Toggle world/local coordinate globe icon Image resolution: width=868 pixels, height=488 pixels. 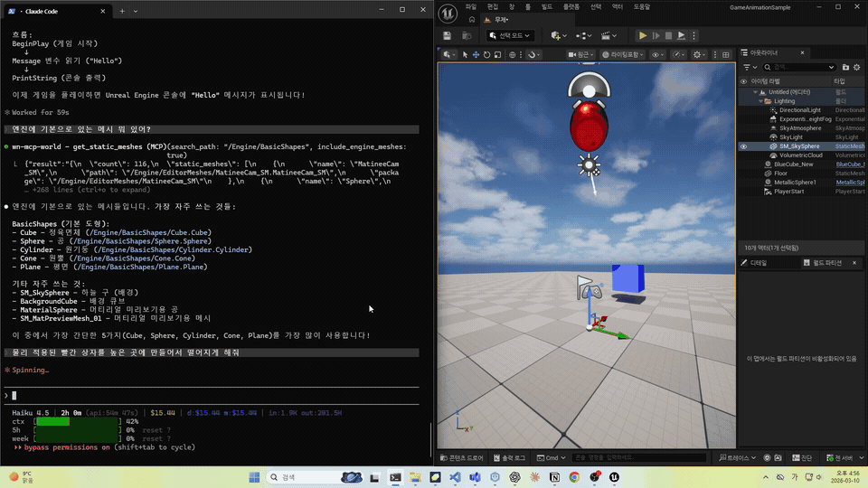point(512,55)
